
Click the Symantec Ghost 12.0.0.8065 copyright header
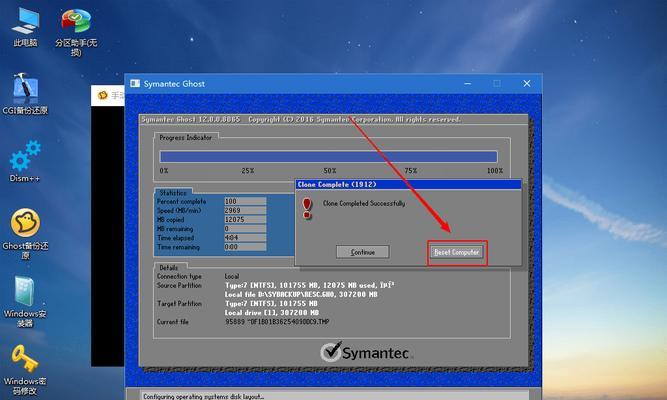[x=301, y=120]
